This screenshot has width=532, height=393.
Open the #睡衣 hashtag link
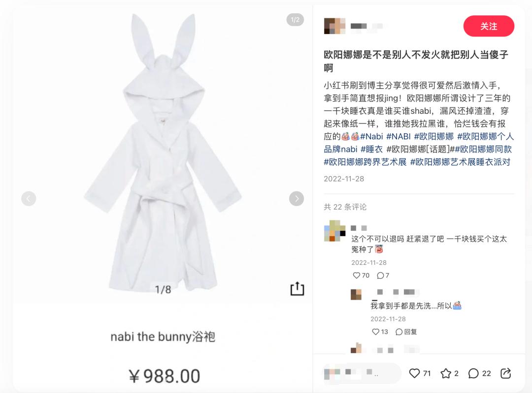(371, 149)
